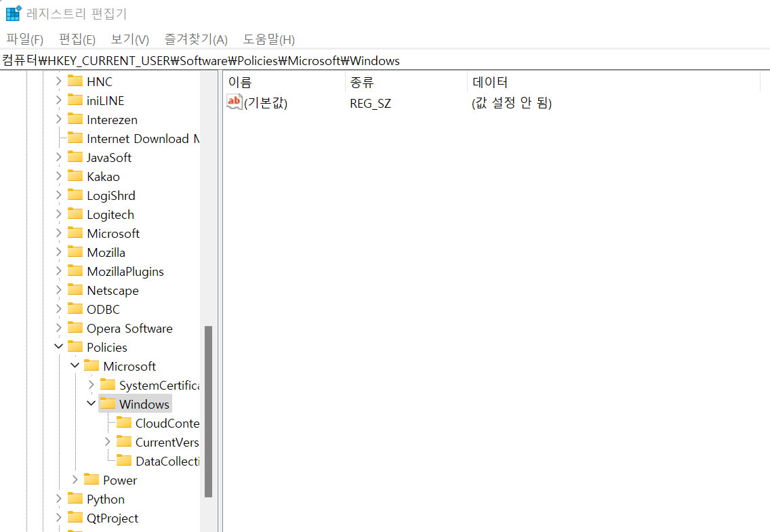This screenshot has height=532, width=770.
Task: Expand the Interezen key
Action: coord(58,119)
